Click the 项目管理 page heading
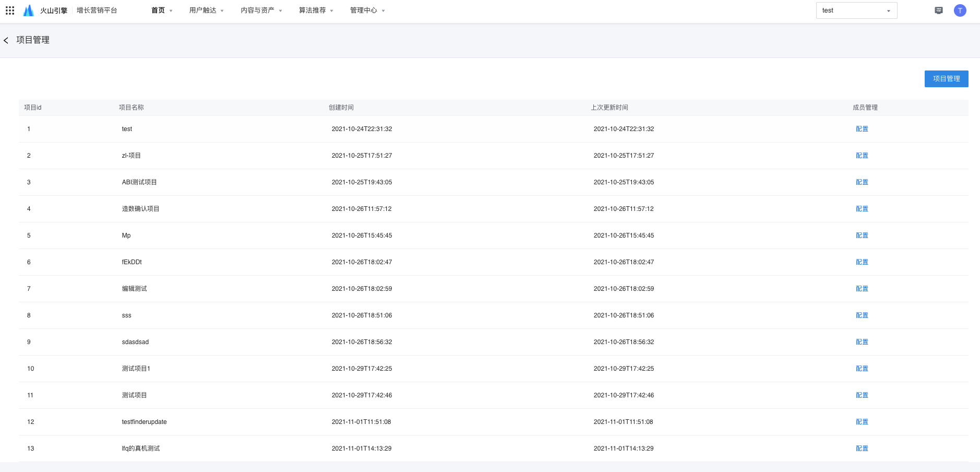The width and height of the screenshot is (980, 472). (x=33, y=40)
